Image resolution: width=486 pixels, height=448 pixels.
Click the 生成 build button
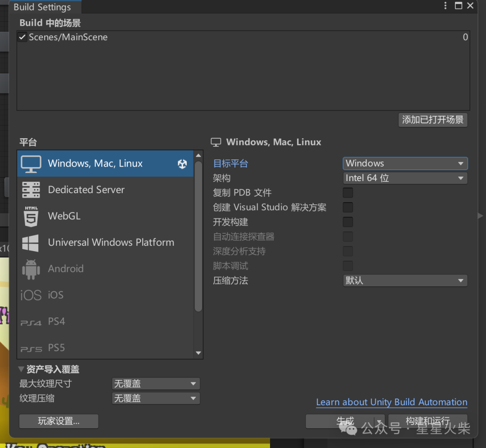[340, 421]
